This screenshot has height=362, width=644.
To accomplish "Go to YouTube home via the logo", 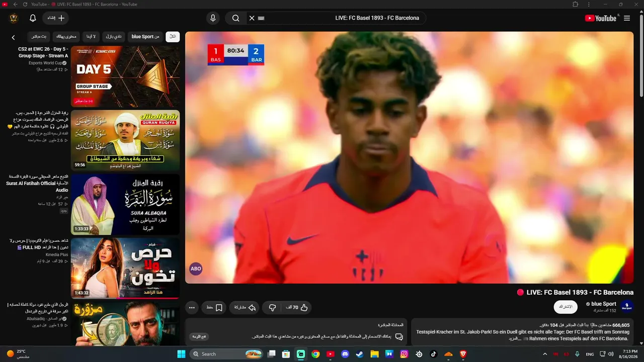I will point(600,18).
